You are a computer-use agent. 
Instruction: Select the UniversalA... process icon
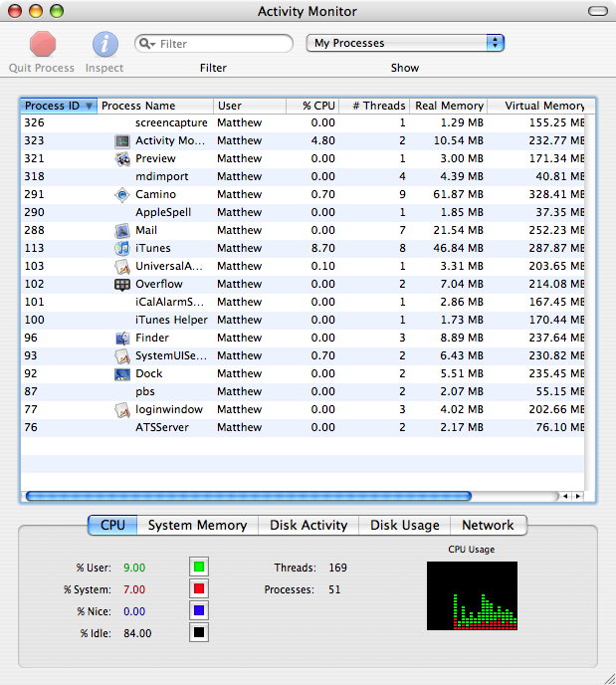tap(122, 267)
